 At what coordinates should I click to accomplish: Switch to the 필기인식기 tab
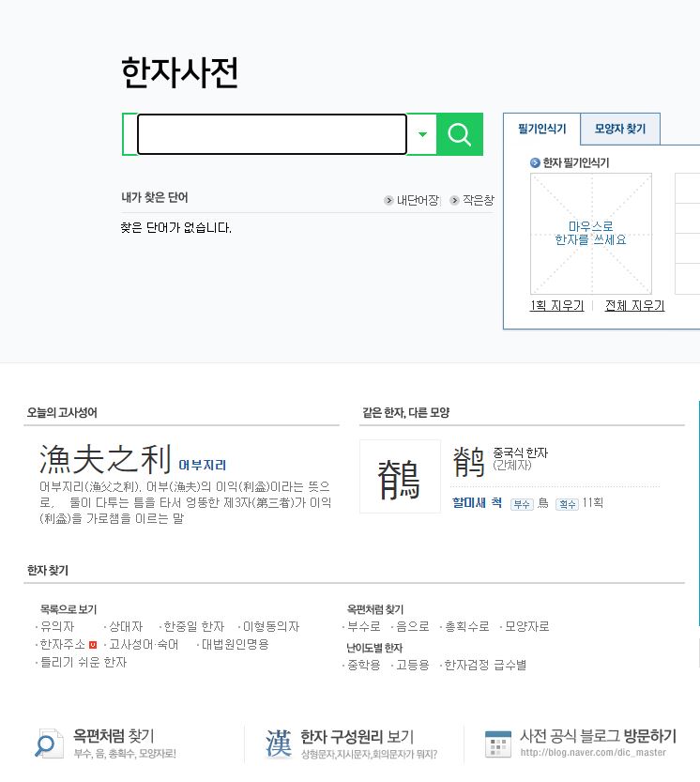pos(541,129)
